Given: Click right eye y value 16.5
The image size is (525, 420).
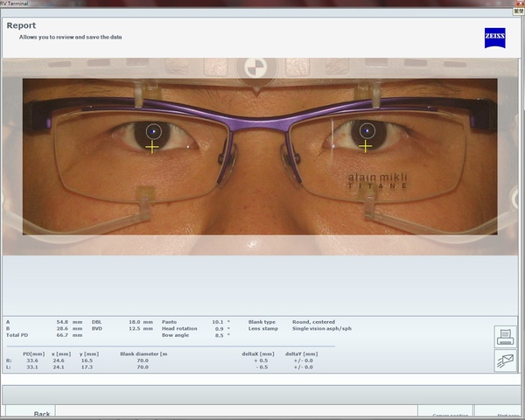Looking at the screenshot, I should tap(87, 360).
